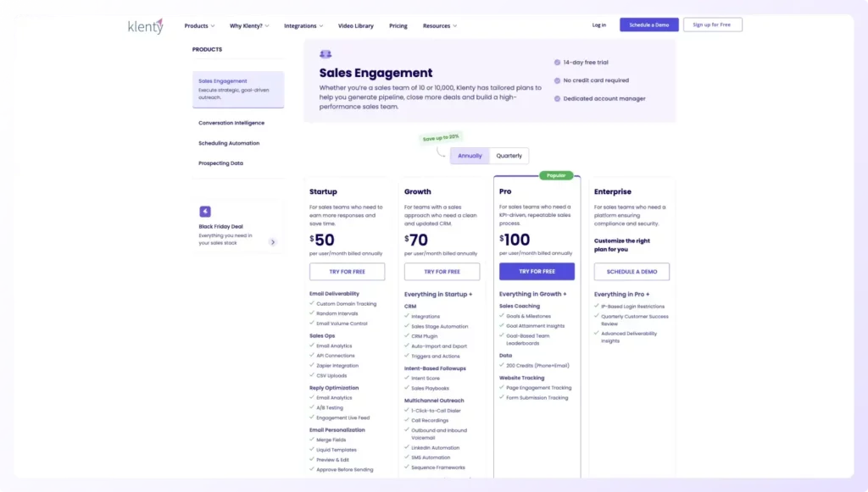Click Schedule a Demo on Enterprise plan

pyautogui.click(x=632, y=272)
